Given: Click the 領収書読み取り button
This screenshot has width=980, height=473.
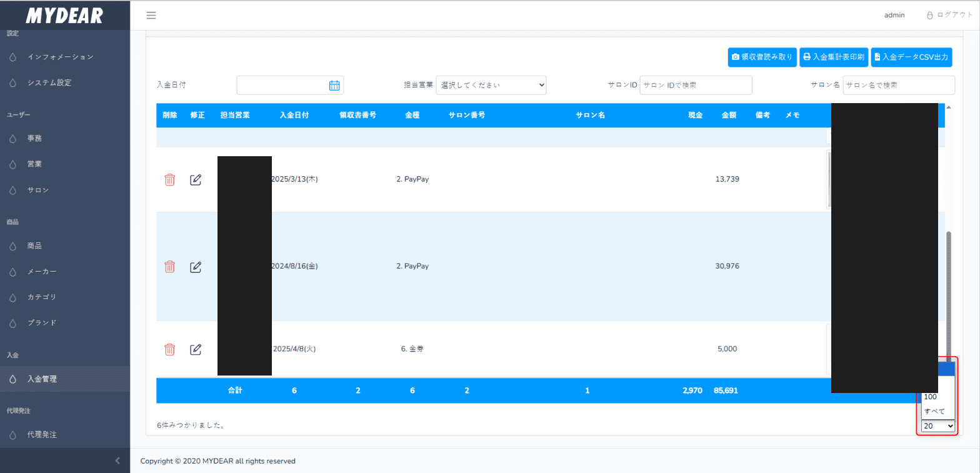Looking at the screenshot, I should coord(762,57).
